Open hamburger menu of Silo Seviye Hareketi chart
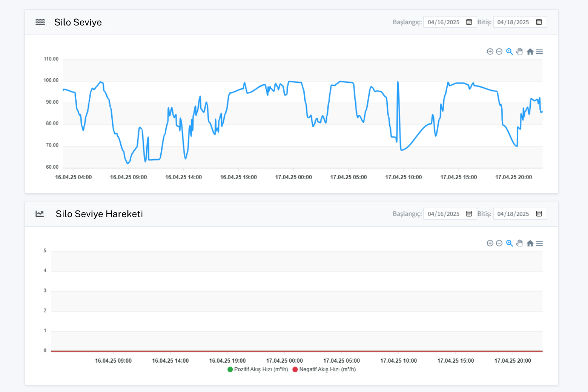This screenshot has height=392, width=588. point(539,243)
